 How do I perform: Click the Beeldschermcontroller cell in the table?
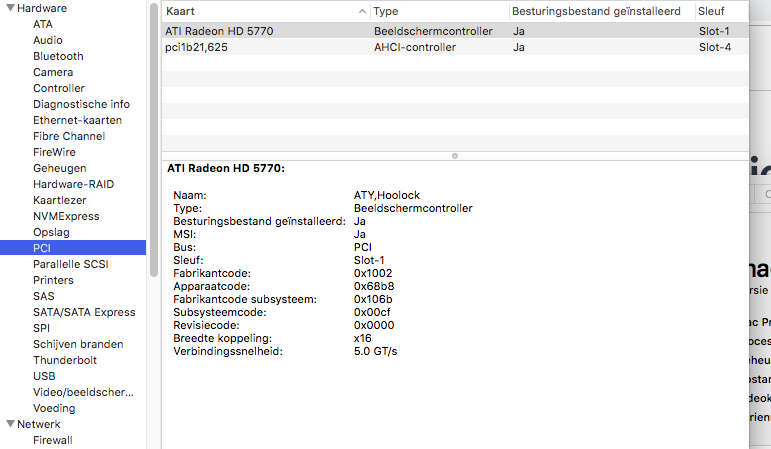[433, 31]
